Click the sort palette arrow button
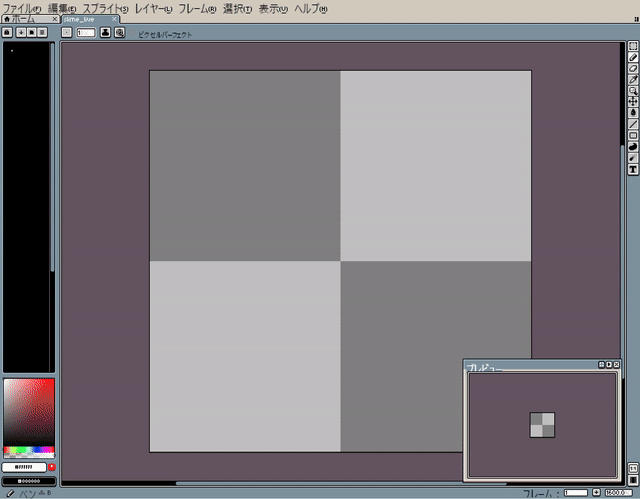Viewport: 640px width, 499px height. point(21,32)
